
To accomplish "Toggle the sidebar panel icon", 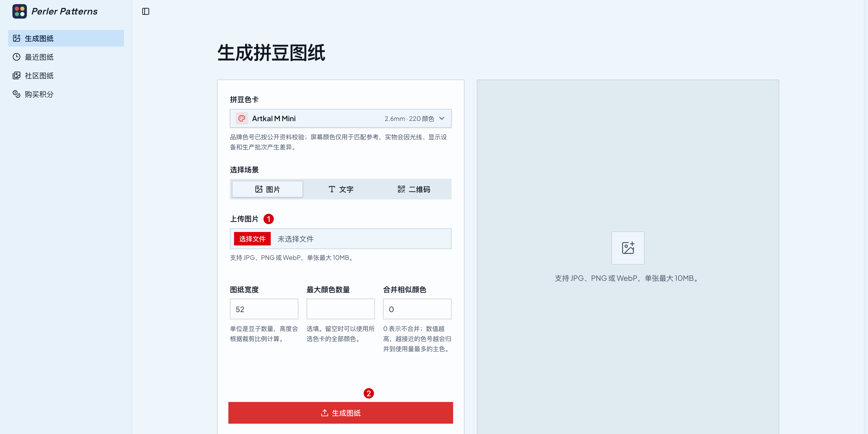I will coord(145,11).
